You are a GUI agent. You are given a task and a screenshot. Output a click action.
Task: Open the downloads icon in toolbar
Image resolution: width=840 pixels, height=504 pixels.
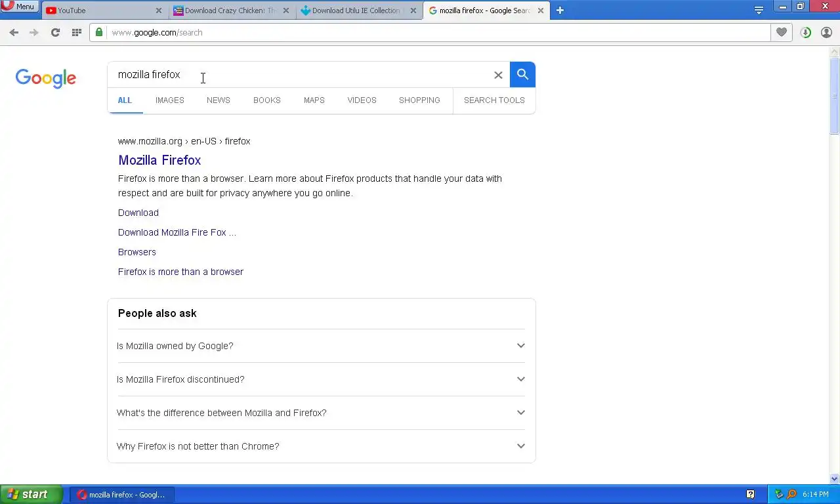(x=806, y=32)
